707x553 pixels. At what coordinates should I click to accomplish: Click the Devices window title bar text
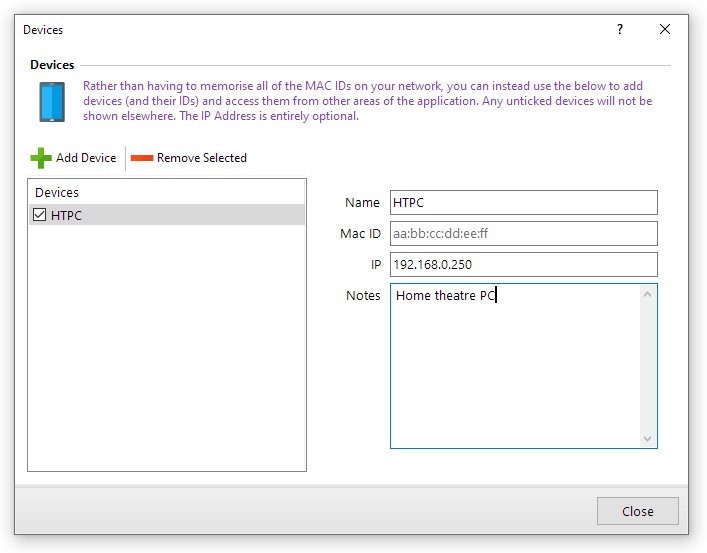click(x=43, y=30)
